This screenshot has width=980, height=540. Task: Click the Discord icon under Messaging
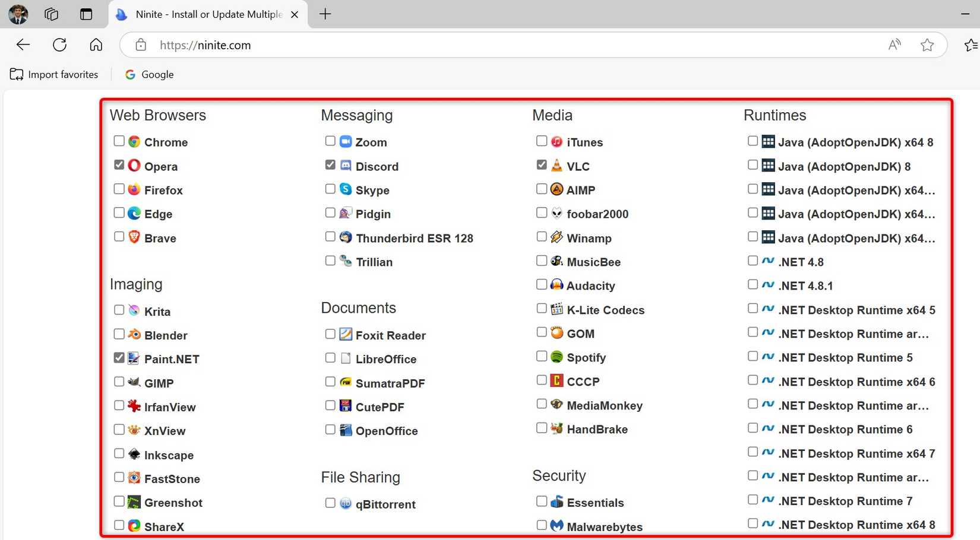[345, 166]
